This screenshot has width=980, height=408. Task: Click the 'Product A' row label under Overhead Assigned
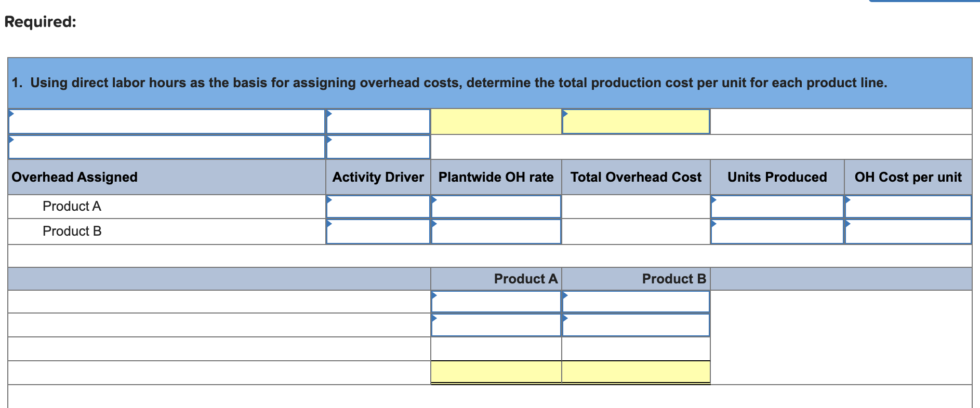[72, 206]
